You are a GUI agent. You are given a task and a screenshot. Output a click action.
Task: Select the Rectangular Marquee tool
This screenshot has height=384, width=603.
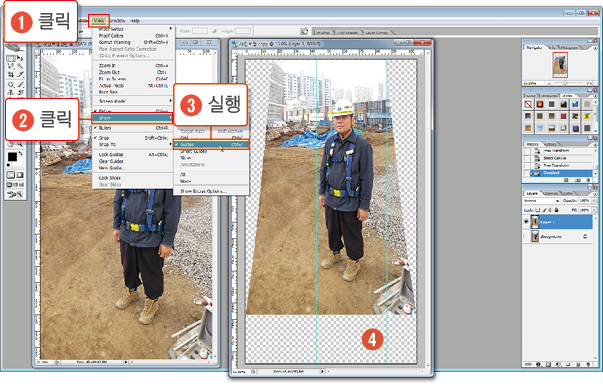(10, 58)
